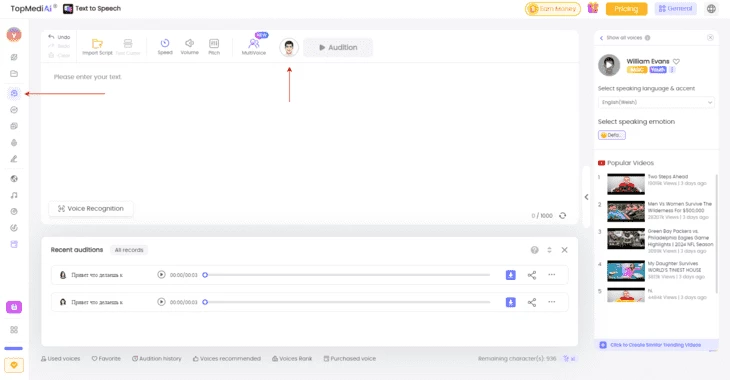Open Audition history tab

157,359
